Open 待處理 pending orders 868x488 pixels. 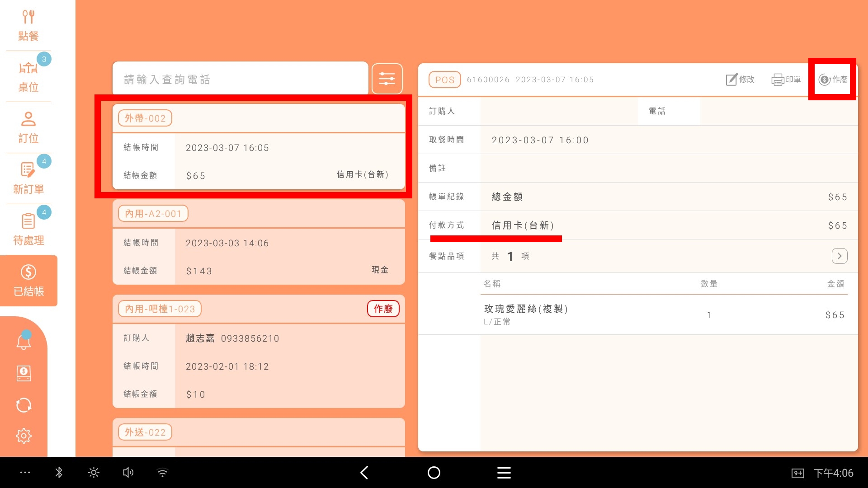[x=28, y=229]
